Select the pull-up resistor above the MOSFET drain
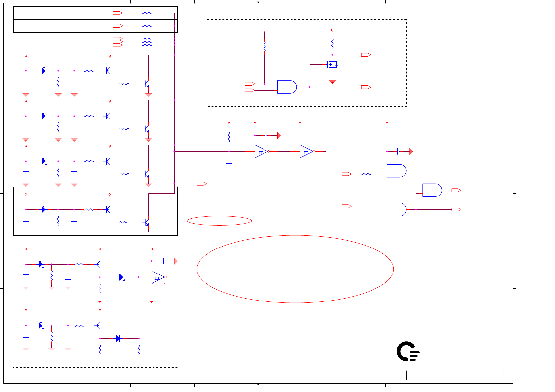The width and height of the screenshot is (555, 392). click(x=332, y=43)
